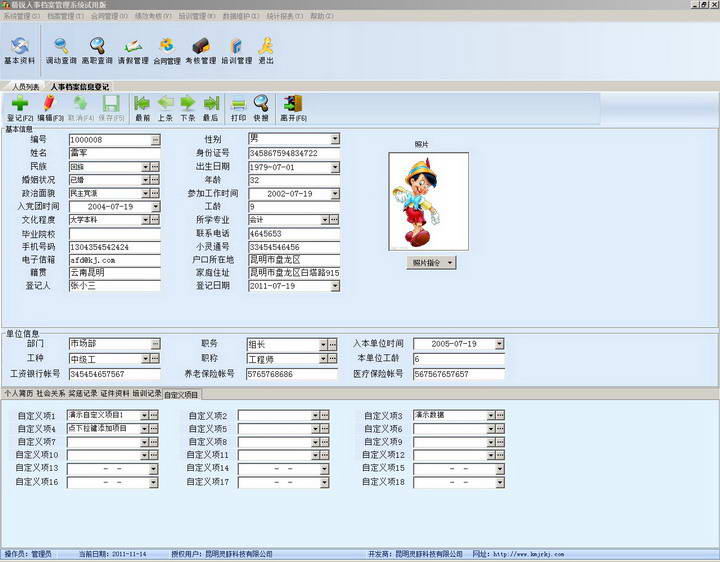Open the 参加工作时间 date dropdown

click(335, 194)
